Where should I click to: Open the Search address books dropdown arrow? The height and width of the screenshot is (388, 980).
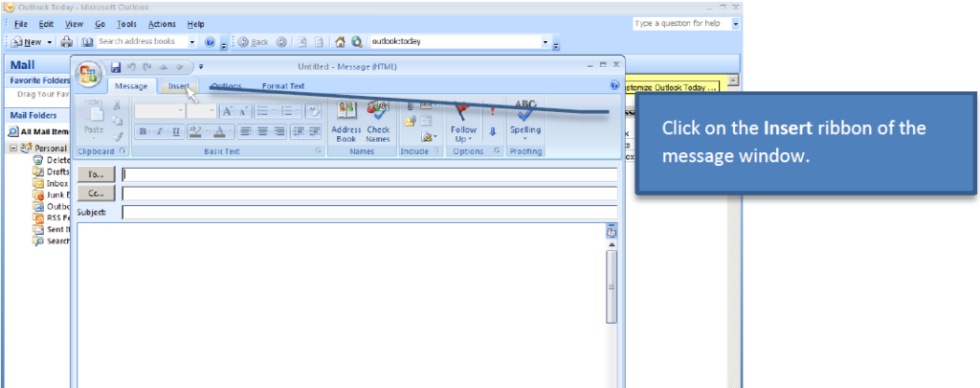(x=192, y=42)
